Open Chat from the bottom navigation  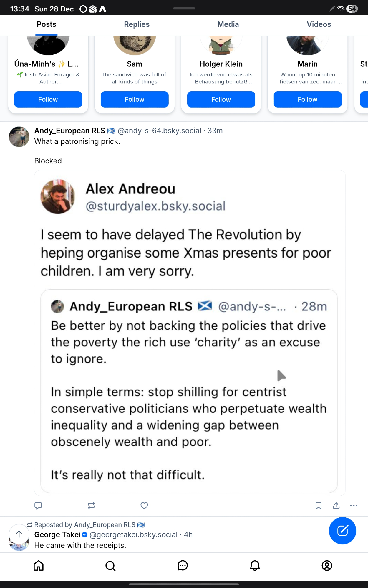click(x=183, y=566)
